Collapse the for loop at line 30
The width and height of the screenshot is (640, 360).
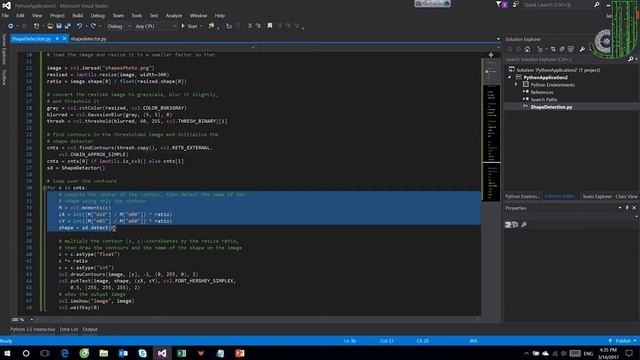click(45, 188)
